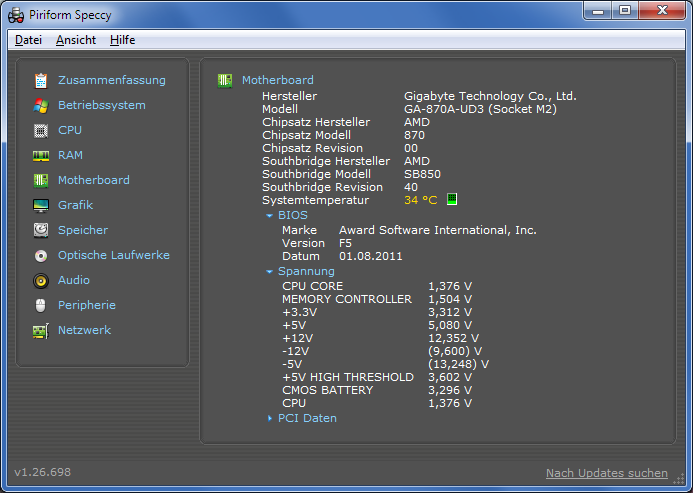693x493 pixels.
Task: Click the CPU CORE voltage 1,376 V
Action: click(x=450, y=287)
